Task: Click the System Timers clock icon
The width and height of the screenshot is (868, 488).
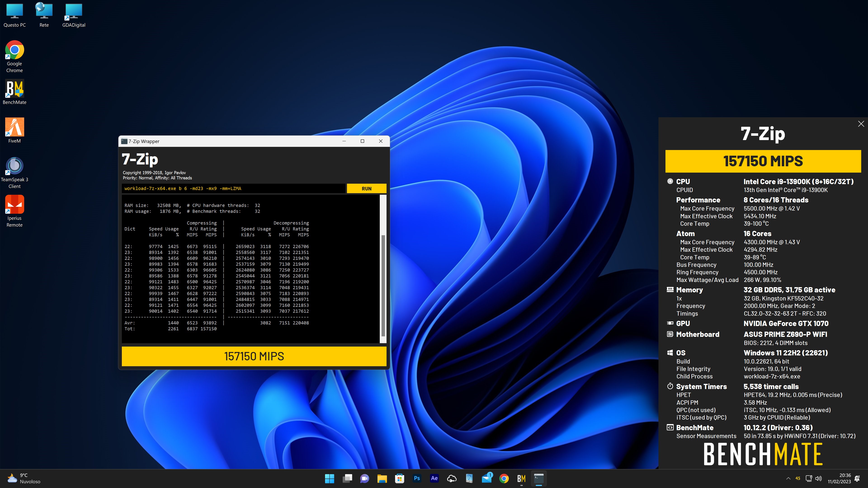Action: [670, 386]
